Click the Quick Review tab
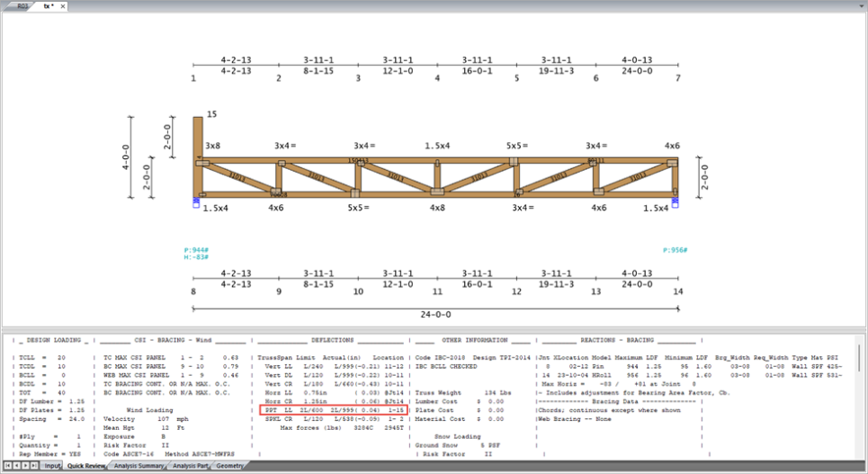Screen dimensions: 868x474 click(x=86, y=466)
